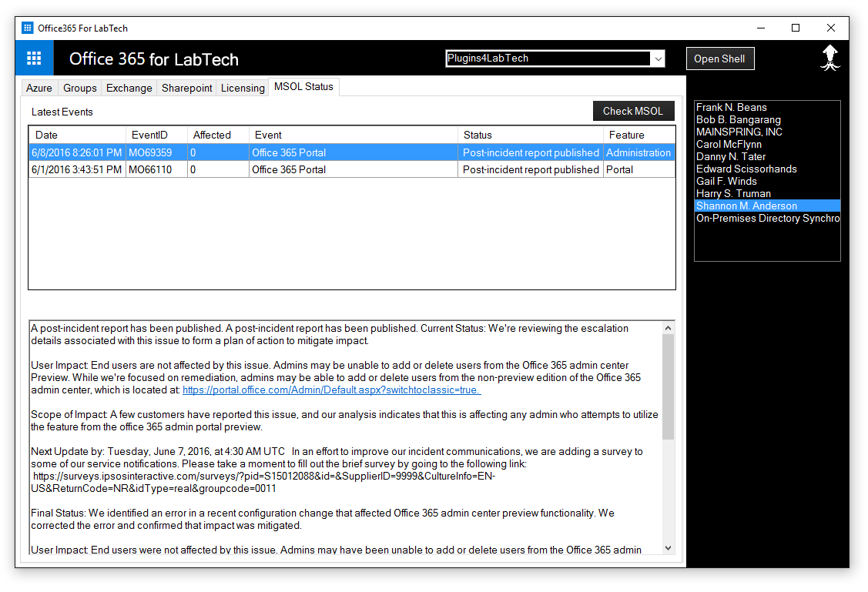Viewport: 868px width, 592px height.
Task: Click the Check MSOL button
Action: (x=633, y=111)
